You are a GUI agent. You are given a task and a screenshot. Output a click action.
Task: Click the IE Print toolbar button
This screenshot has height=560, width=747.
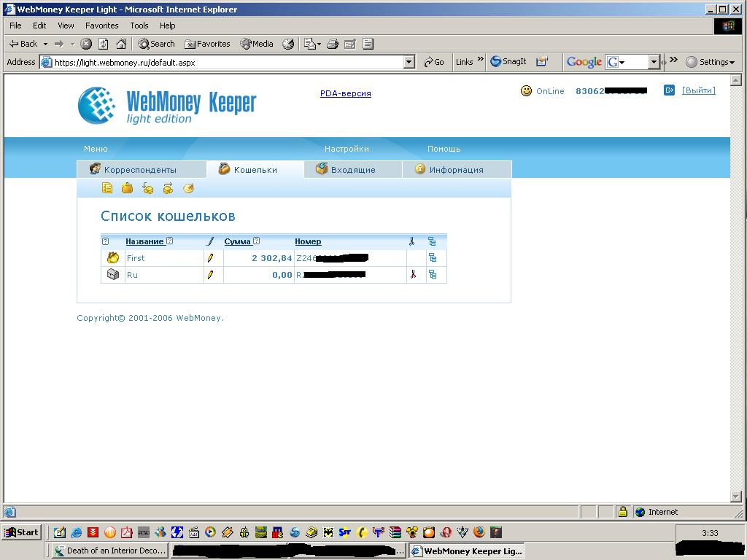tap(333, 44)
